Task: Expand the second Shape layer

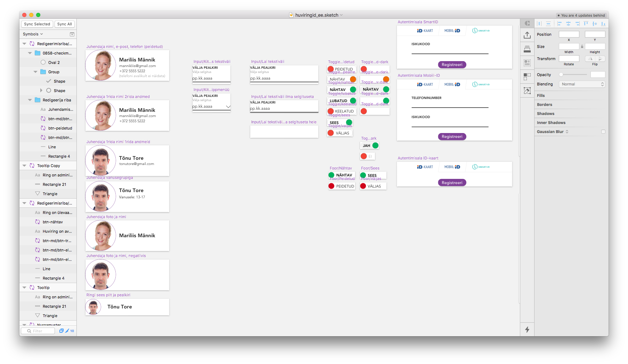Action: point(41,90)
